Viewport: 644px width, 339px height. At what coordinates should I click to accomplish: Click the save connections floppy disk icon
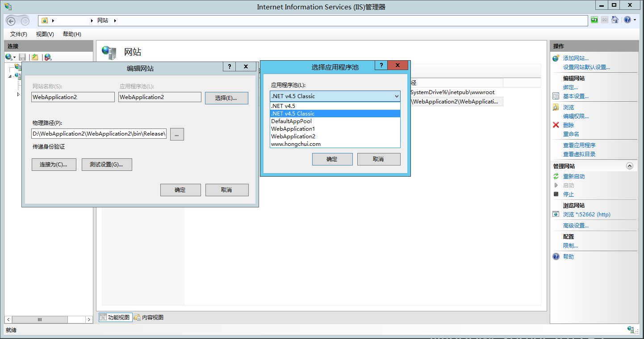(x=22, y=57)
